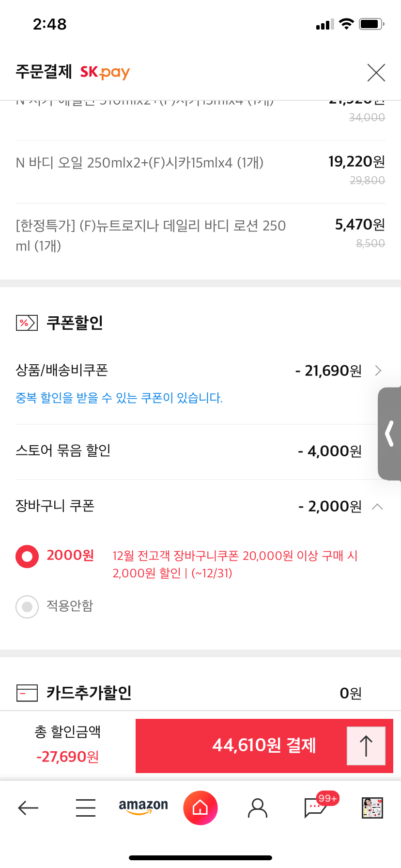Open the Amazon store shortcut

[x=143, y=807]
